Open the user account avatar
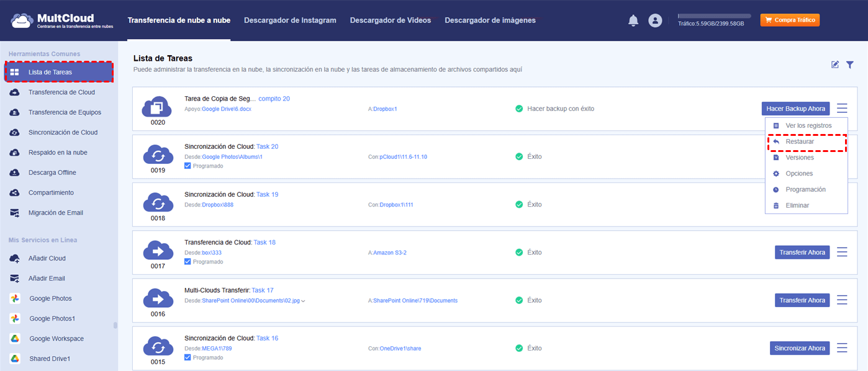This screenshot has height=371, width=868. click(655, 20)
